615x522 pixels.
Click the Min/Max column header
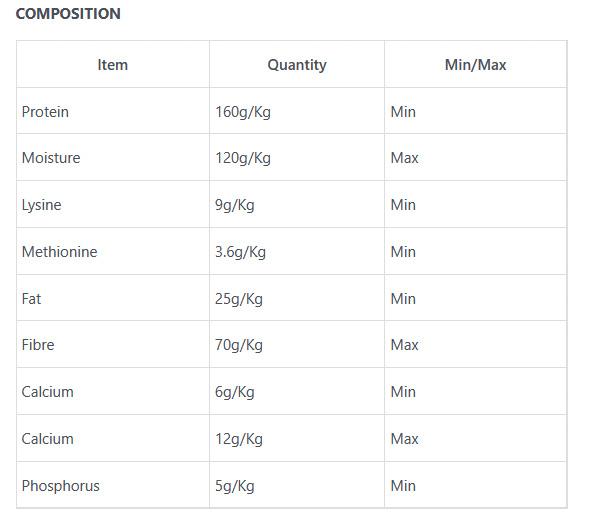tap(475, 65)
